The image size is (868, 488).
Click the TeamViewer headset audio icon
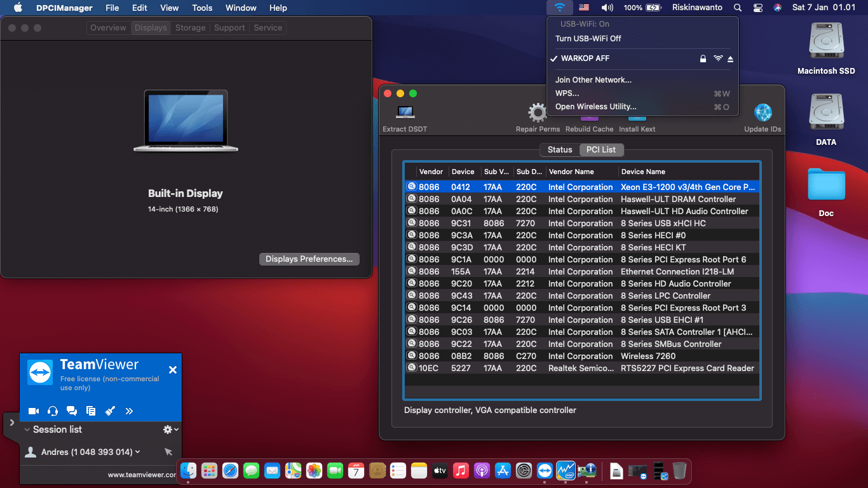(x=53, y=411)
